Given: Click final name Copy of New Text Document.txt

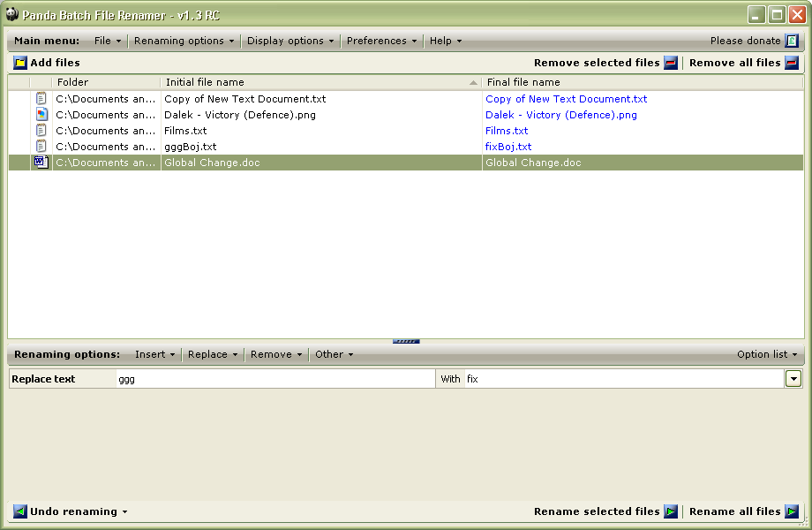Looking at the screenshot, I should tap(566, 98).
